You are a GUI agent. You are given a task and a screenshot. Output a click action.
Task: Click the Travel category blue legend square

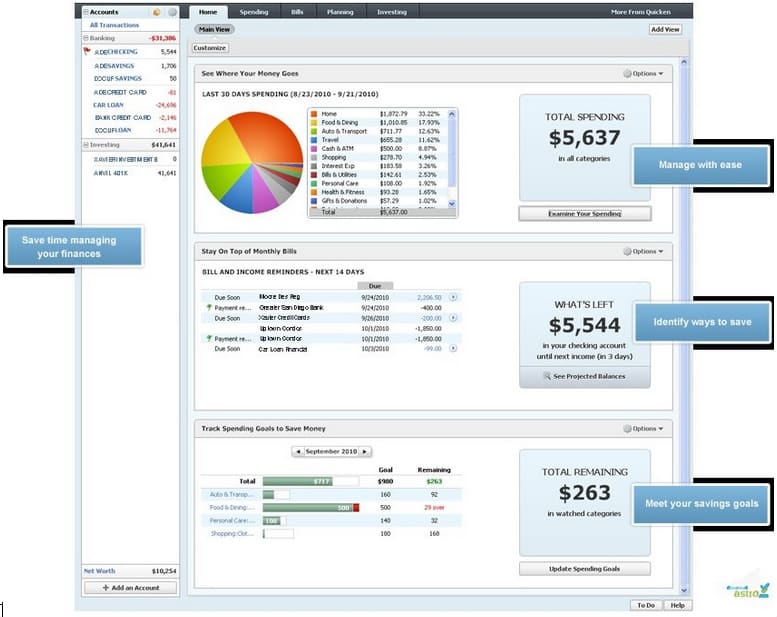(314, 140)
